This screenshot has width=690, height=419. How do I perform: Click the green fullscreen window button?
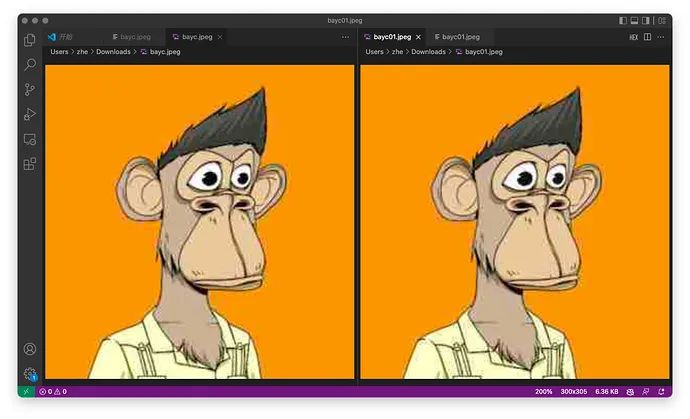45,20
